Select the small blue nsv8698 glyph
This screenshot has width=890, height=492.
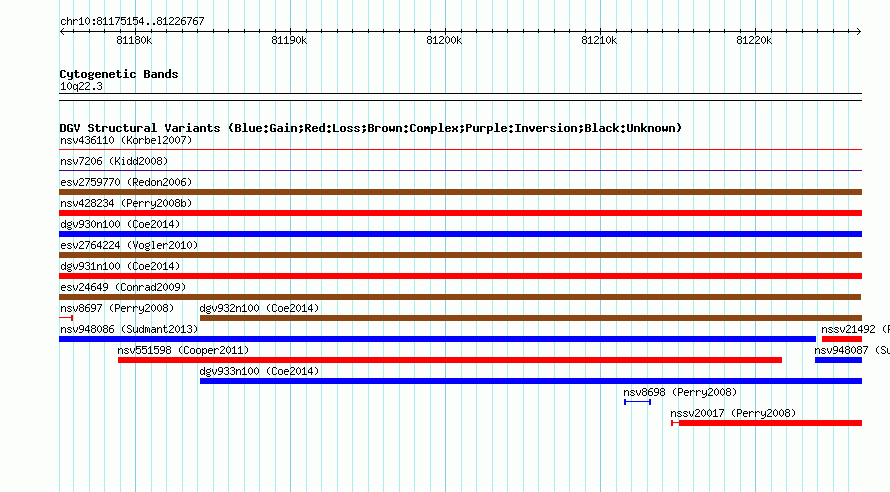637,402
